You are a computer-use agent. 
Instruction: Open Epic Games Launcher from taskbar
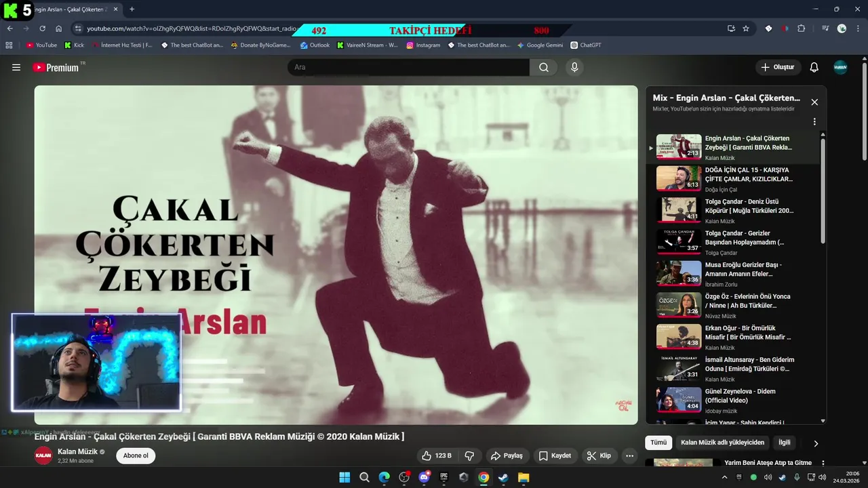pyautogui.click(x=444, y=477)
